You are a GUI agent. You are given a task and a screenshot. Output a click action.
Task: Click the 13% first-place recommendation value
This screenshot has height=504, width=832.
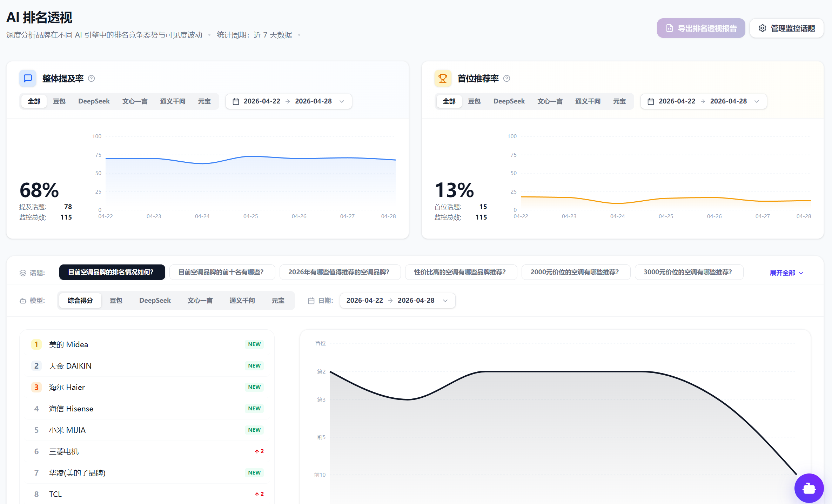(454, 190)
